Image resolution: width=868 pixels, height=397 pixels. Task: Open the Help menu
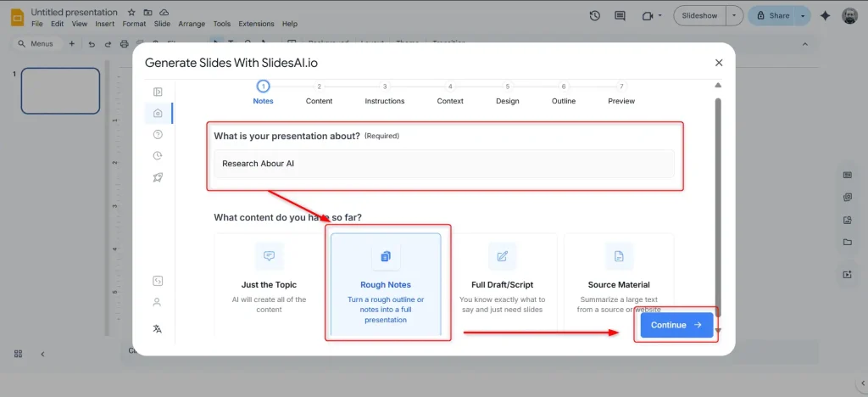290,24
